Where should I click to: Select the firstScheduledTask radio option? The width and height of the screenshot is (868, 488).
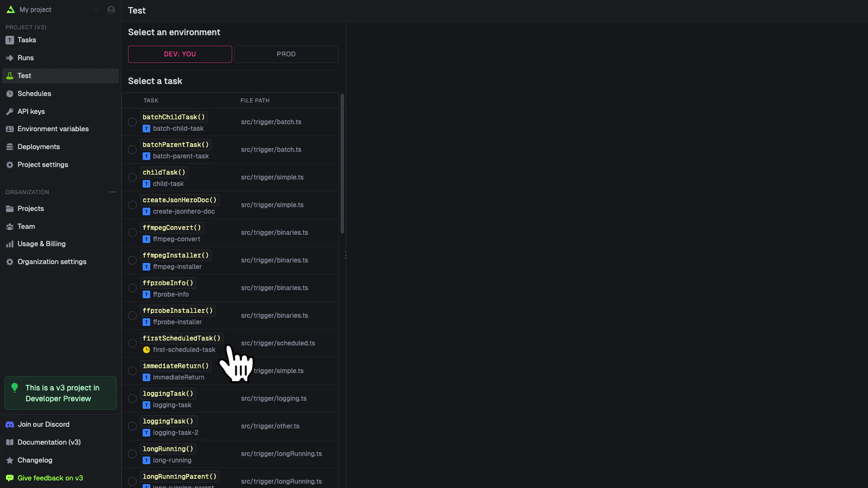(132, 343)
